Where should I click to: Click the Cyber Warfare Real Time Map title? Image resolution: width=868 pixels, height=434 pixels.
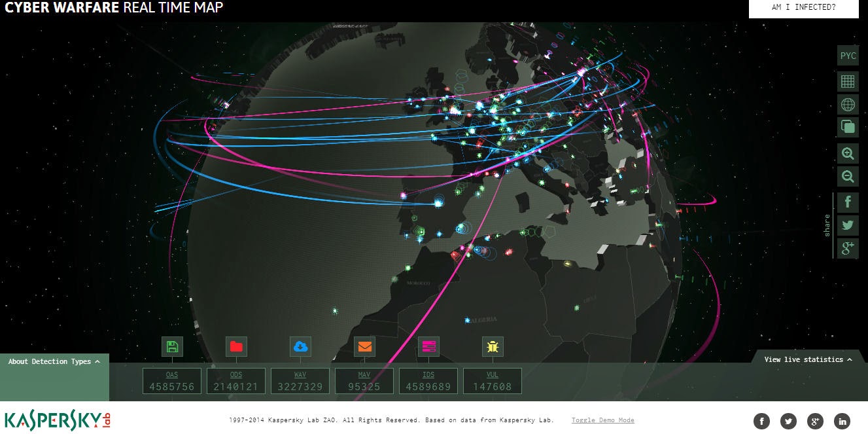[x=114, y=8]
